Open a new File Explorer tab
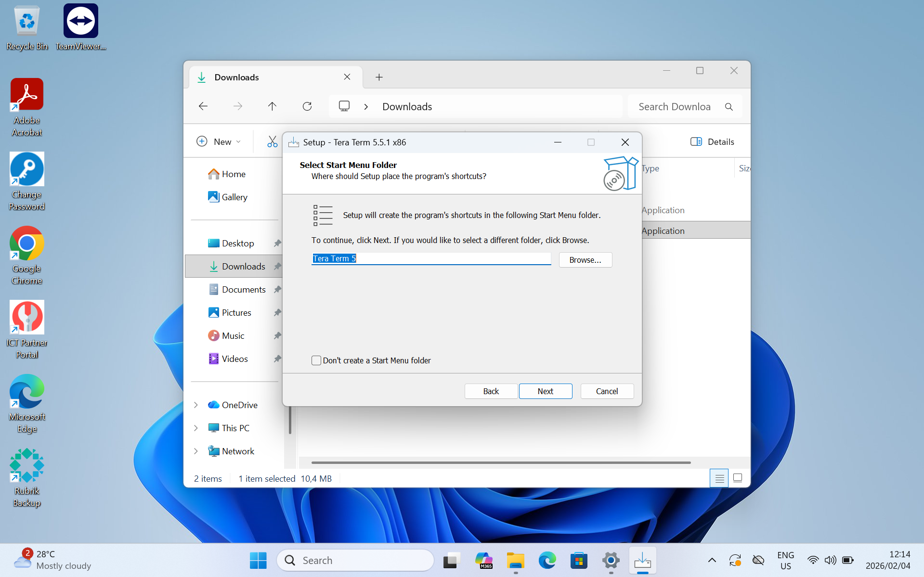The width and height of the screenshot is (924, 577). [379, 77]
